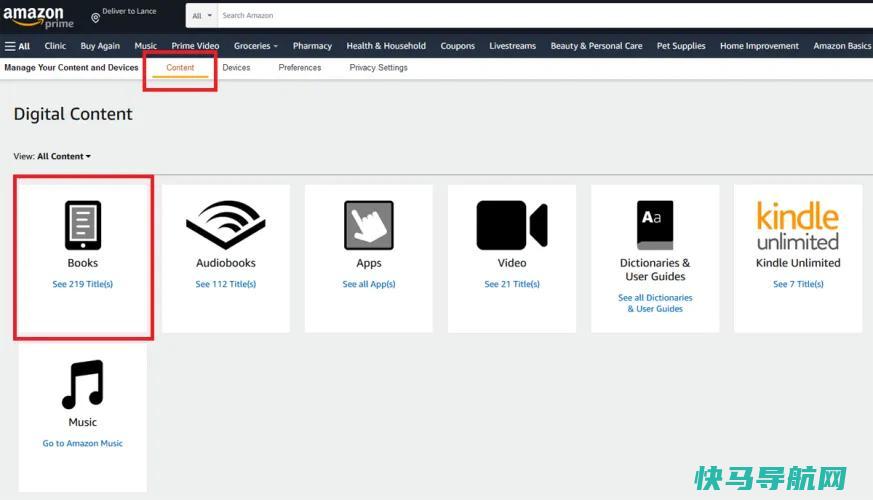
Task: Open Prime Video in navigation bar
Action: (x=195, y=46)
